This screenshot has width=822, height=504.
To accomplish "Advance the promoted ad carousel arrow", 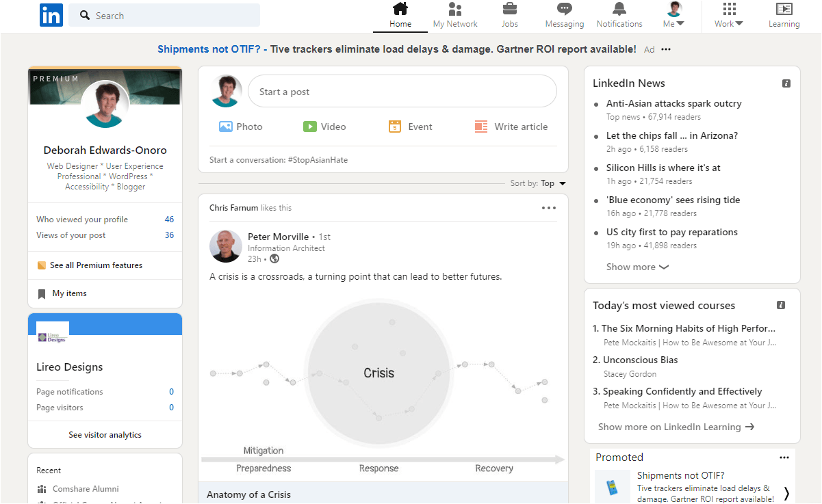I will pos(786,493).
